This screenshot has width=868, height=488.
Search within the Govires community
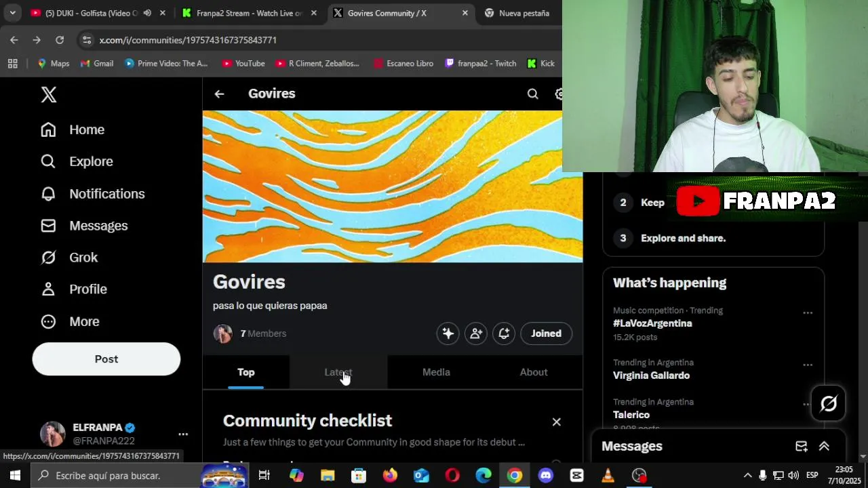pyautogui.click(x=533, y=94)
